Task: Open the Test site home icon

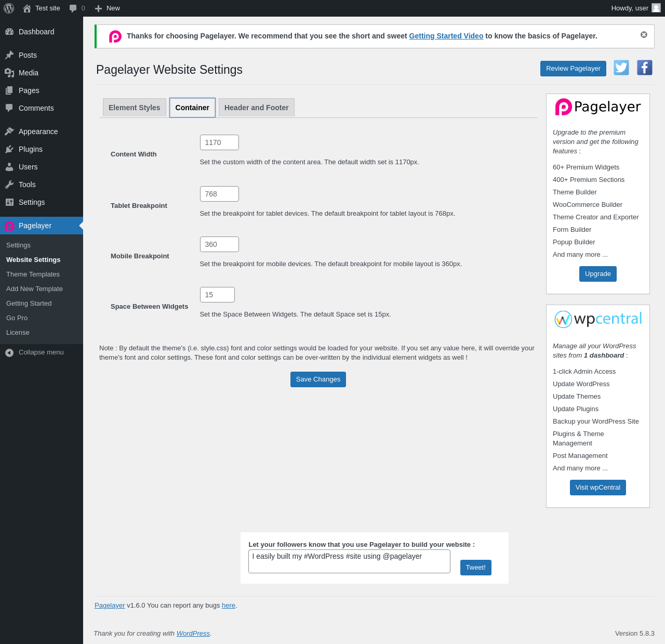Action: [x=27, y=8]
